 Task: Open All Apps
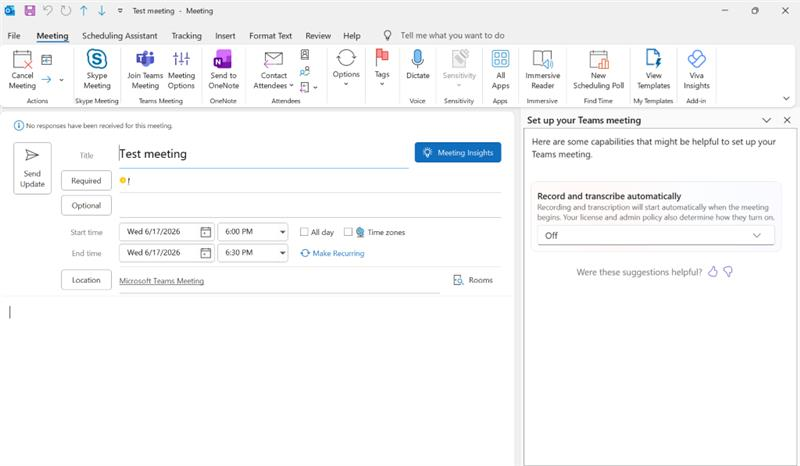tap(501, 70)
